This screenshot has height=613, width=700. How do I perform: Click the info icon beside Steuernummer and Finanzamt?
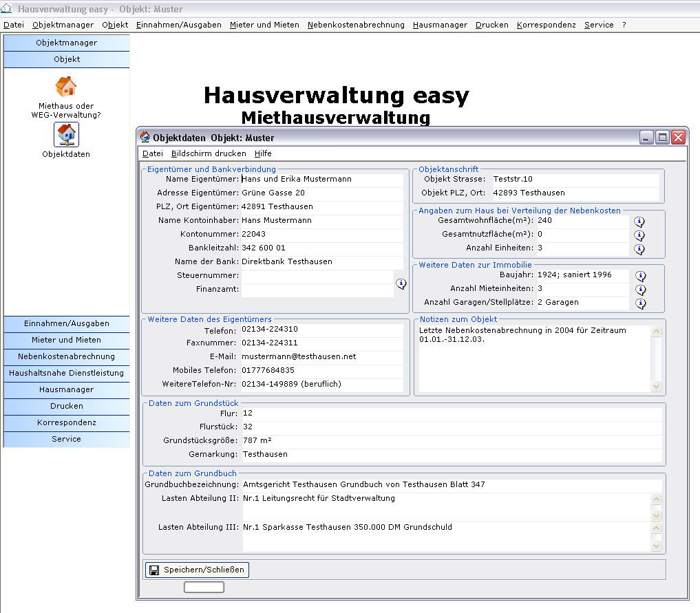coord(401,283)
